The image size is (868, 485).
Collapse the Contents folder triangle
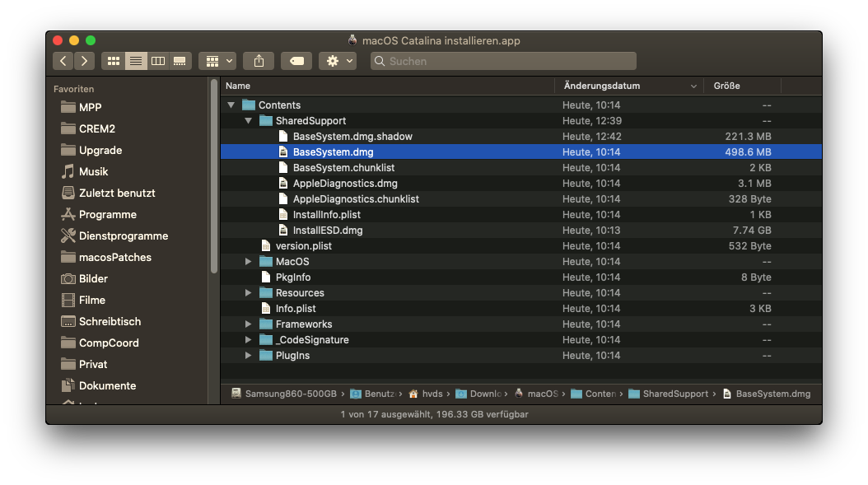pyautogui.click(x=231, y=105)
